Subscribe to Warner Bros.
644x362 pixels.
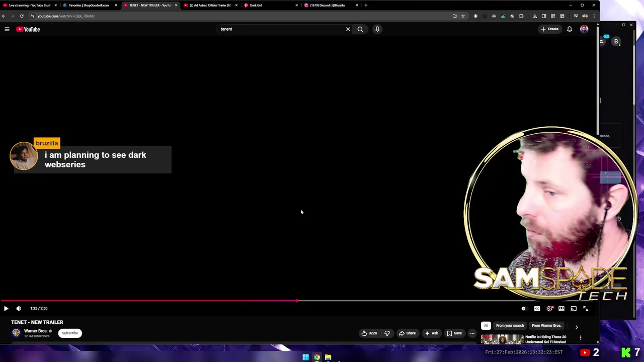70,333
